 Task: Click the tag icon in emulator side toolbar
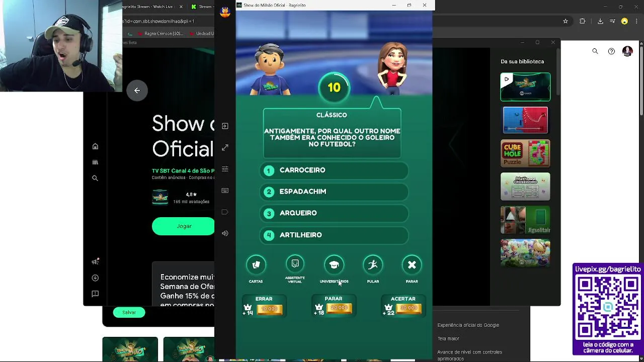pos(225,212)
